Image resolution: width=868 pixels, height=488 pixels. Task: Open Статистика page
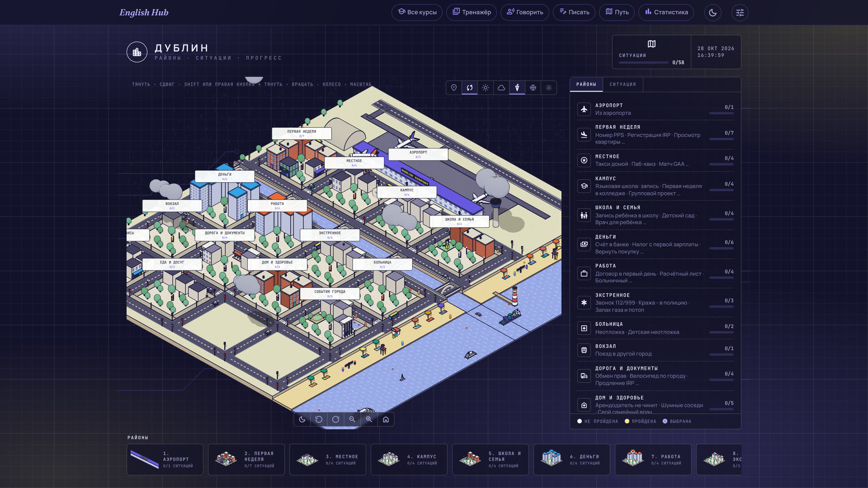pos(666,12)
